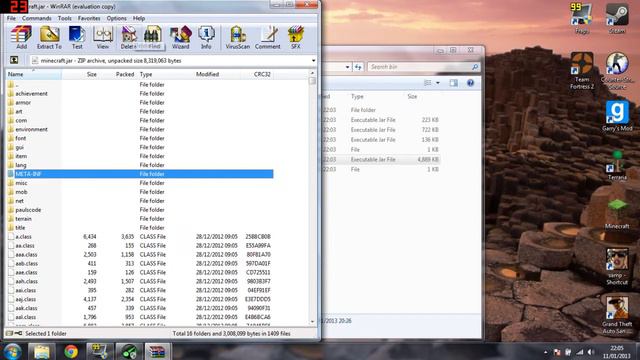The image size is (640, 360).
Task: Click the SFX toolbar icon
Action: point(296,38)
